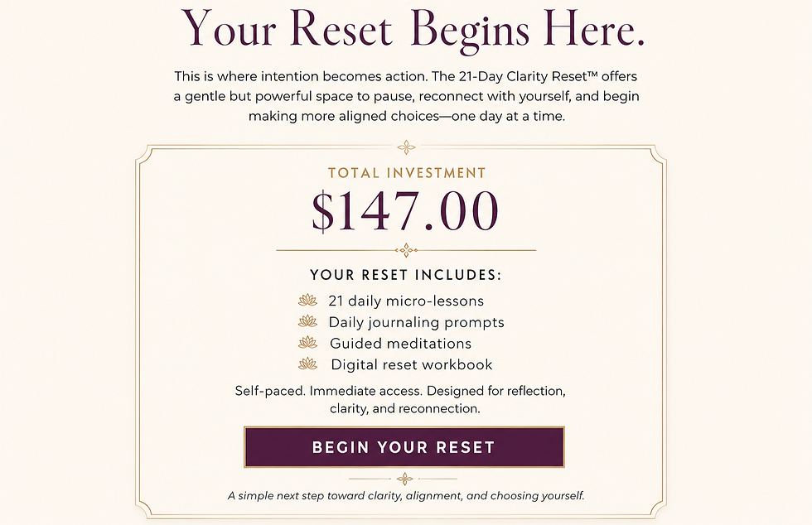Click the Self-paced Immediate access paragraph
Viewport: 812px width, 525px height.
coord(400,400)
